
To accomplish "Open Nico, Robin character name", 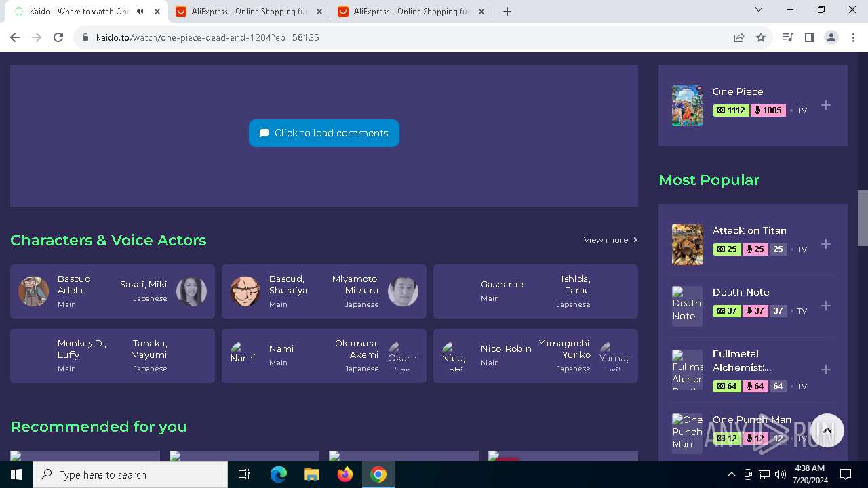I will pos(506,348).
